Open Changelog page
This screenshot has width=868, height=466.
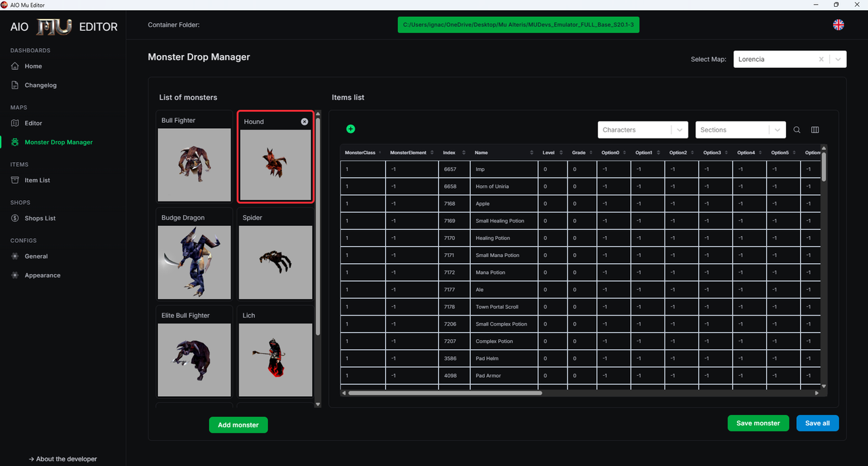tap(41, 85)
